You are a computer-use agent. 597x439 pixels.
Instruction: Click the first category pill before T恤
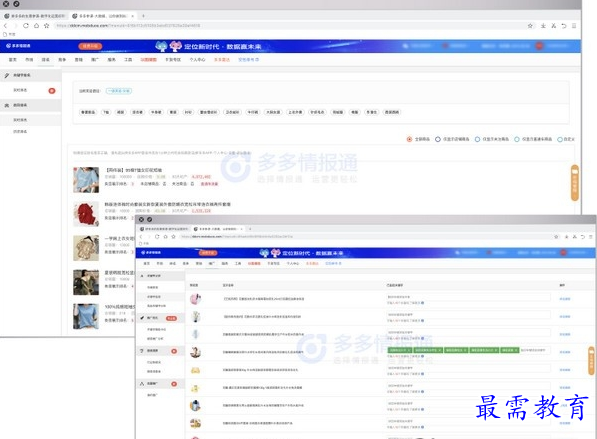coord(88,112)
